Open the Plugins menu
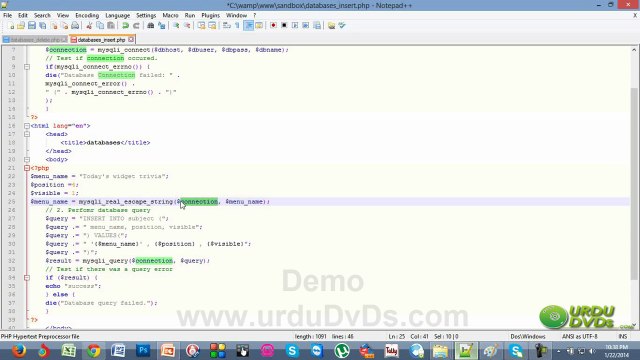This screenshot has height=360, width=640. point(211,16)
